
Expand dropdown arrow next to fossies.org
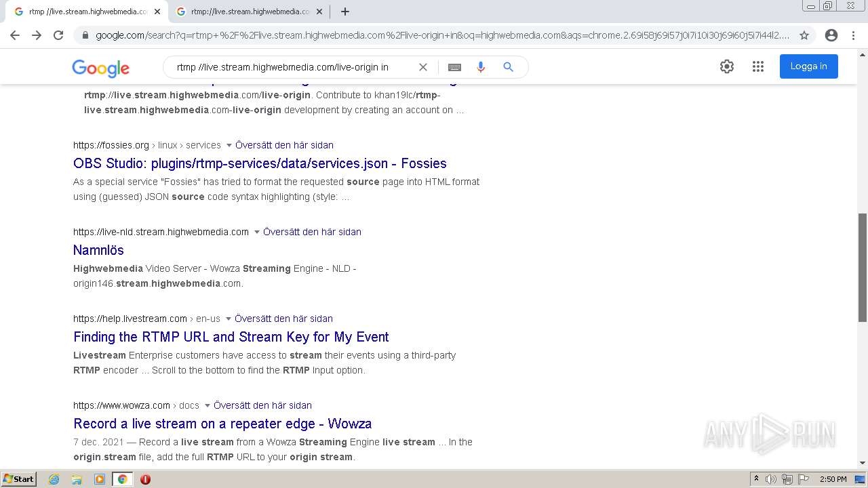coord(229,145)
